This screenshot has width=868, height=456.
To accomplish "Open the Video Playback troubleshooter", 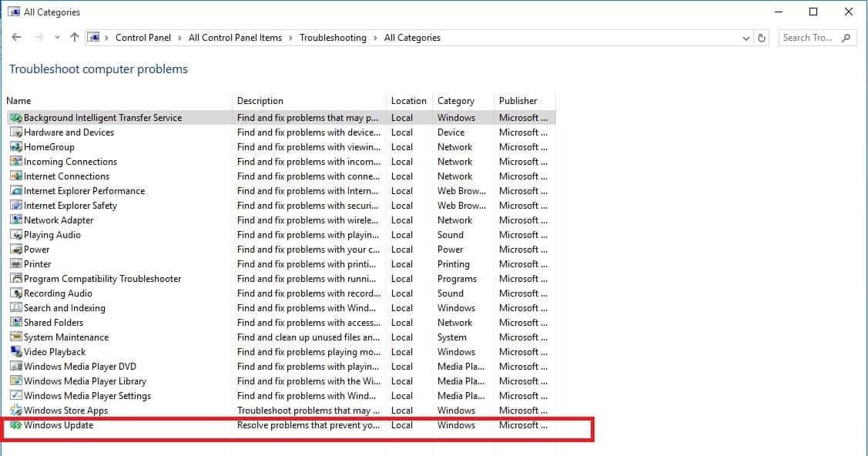I will [55, 352].
